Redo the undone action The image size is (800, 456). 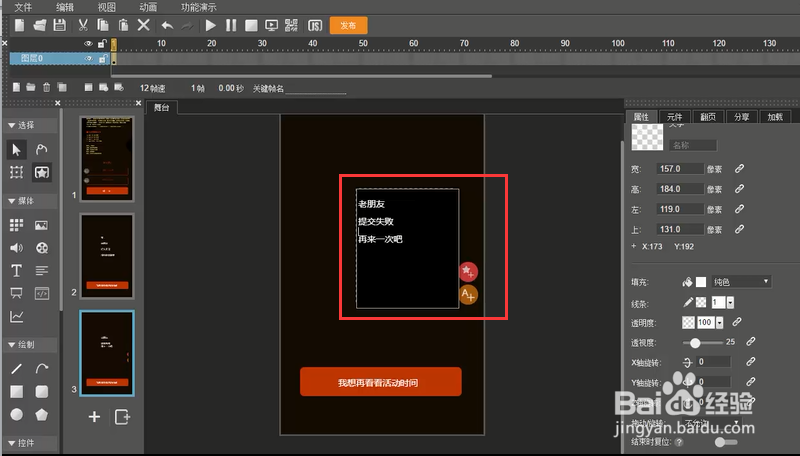pos(187,25)
